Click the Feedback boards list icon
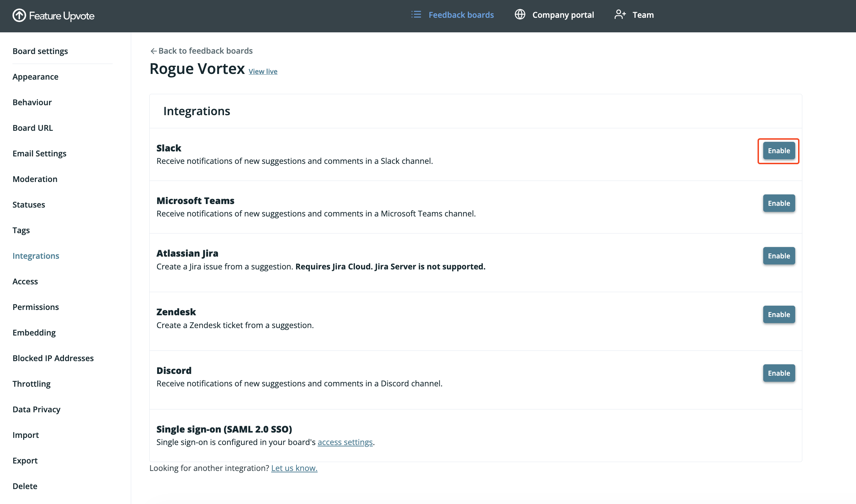 click(416, 15)
